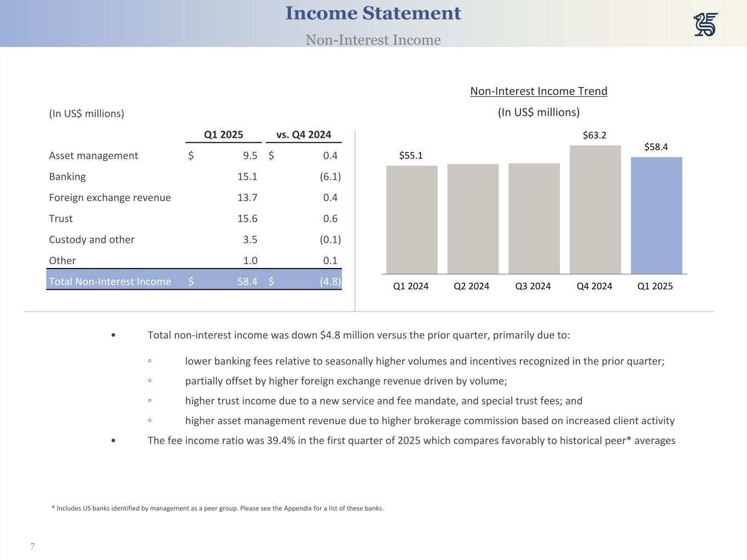Image resolution: width=747 pixels, height=560 pixels.
Task: Select the Q4 2024 bar in chart
Action: (595, 209)
